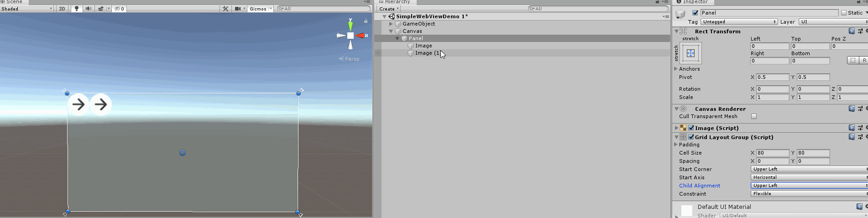Select the Image (1) object in Hierarchy
The height and width of the screenshot is (218, 868).
click(428, 53)
